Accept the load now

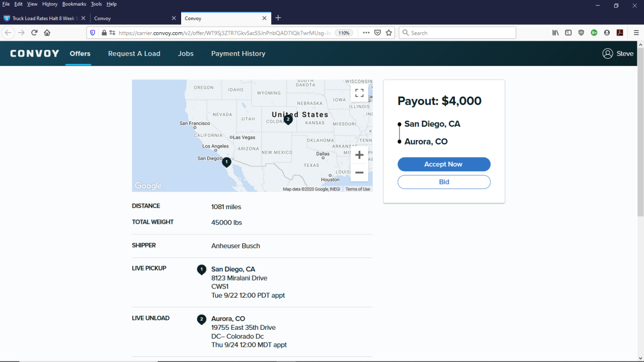(x=444, y=164)
